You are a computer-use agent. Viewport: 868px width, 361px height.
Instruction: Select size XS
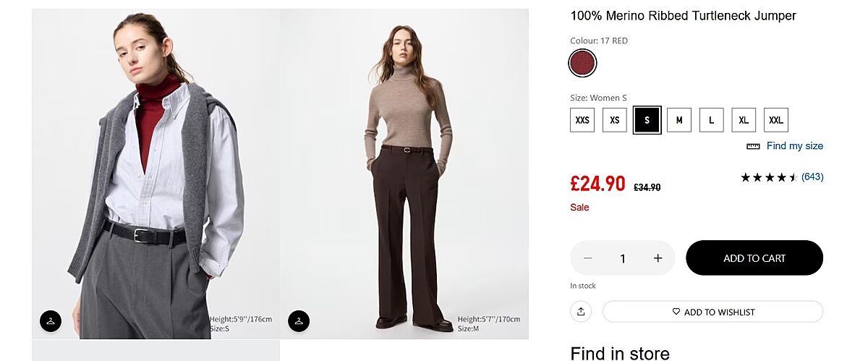click(x=614, y=120)
